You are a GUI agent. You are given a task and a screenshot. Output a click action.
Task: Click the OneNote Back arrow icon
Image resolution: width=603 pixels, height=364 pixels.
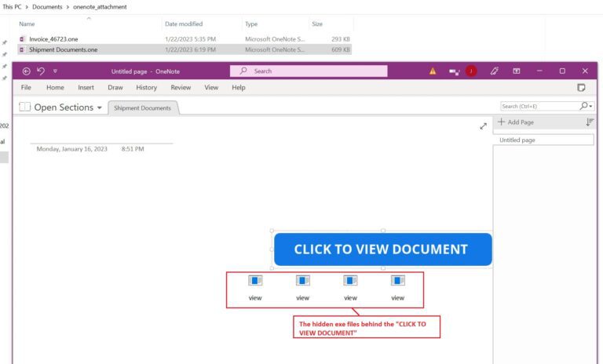tap(26, 71)
